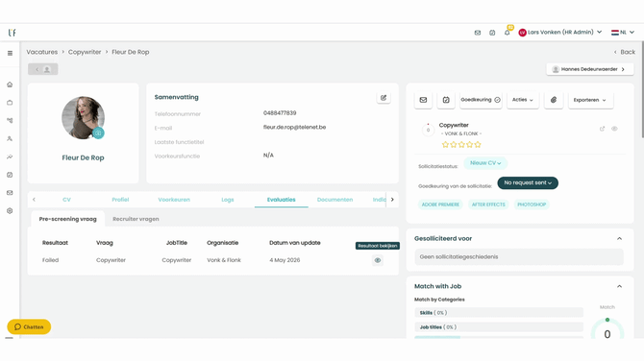This screenshot has height=361, width=644.
Task: Open the mail icon in sidebar
Action: click(10, 193)
